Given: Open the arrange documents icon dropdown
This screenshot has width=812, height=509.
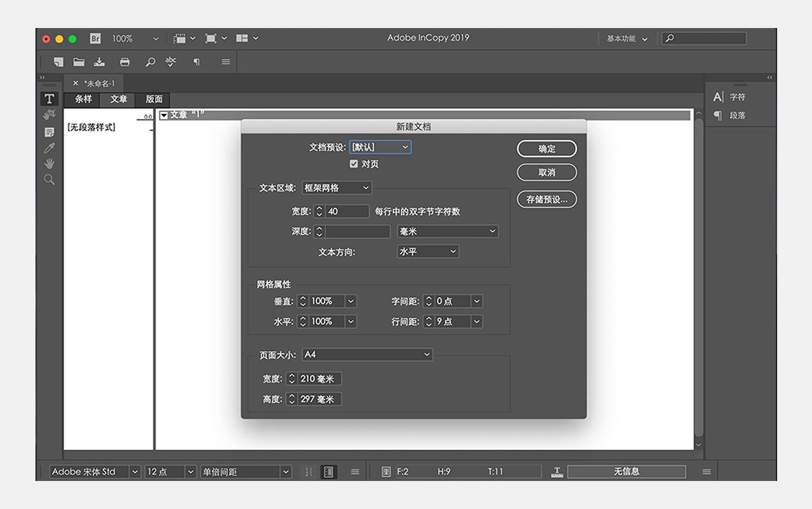Looking at the screenshot, I should pos(247,38).
